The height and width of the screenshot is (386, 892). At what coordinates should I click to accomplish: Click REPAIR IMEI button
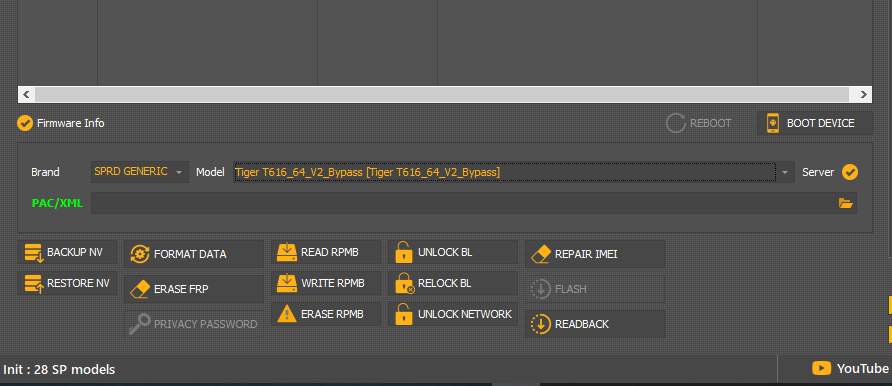click(595, 254)
